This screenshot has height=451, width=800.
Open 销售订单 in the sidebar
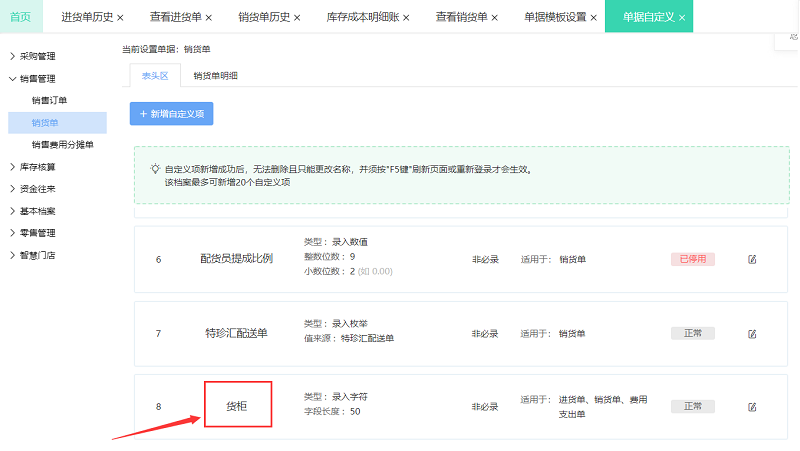[x=49, y=101]
